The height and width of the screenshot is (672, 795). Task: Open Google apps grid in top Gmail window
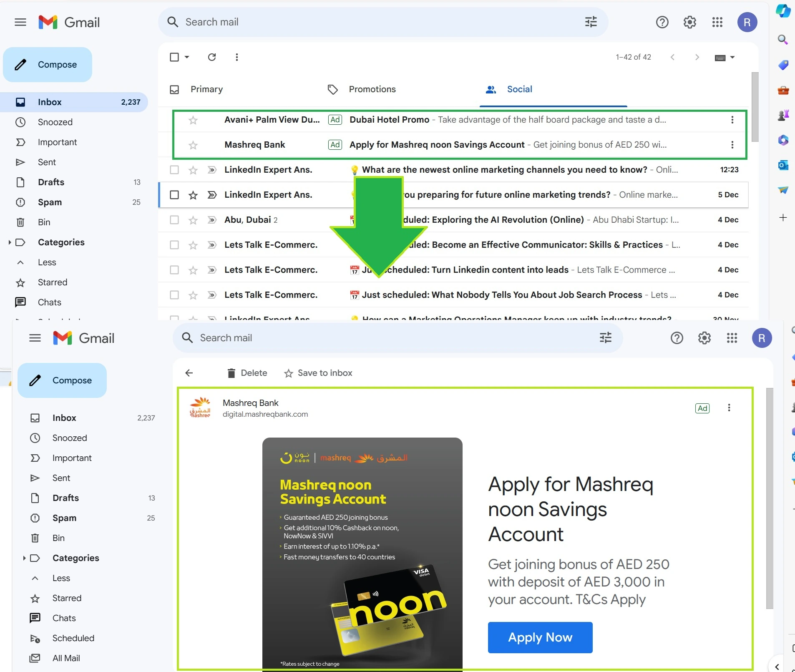(717, 22)
